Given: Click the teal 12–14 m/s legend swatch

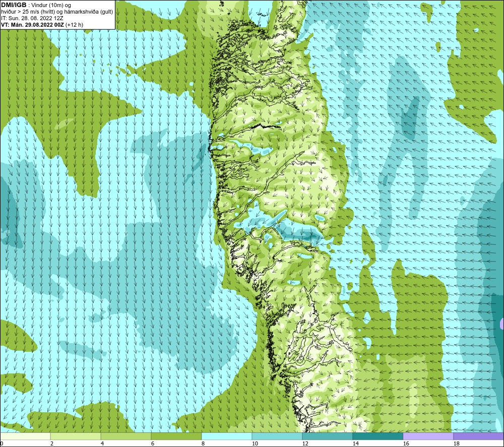Looking at the screenshot, I should 328,436.
